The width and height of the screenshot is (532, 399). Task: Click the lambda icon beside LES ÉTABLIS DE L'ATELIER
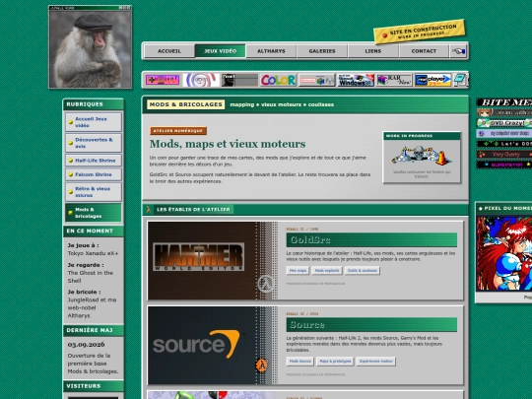149,209
